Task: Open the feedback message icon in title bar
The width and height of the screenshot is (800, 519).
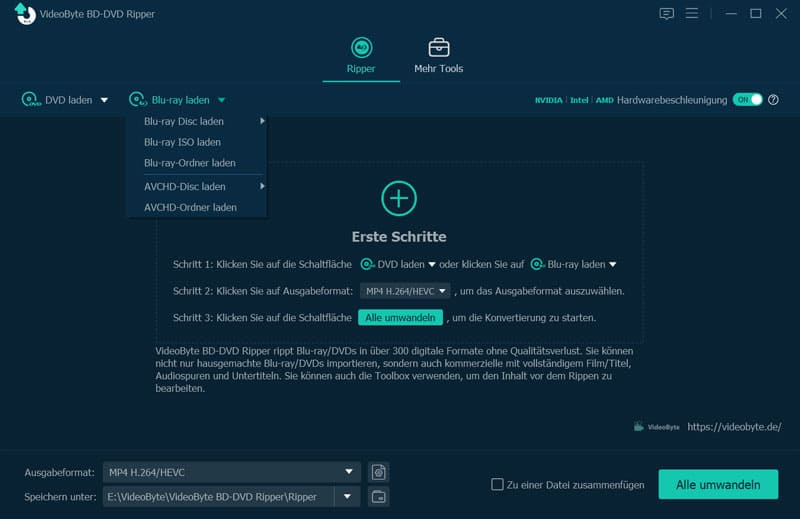Action: coord(666,14)
